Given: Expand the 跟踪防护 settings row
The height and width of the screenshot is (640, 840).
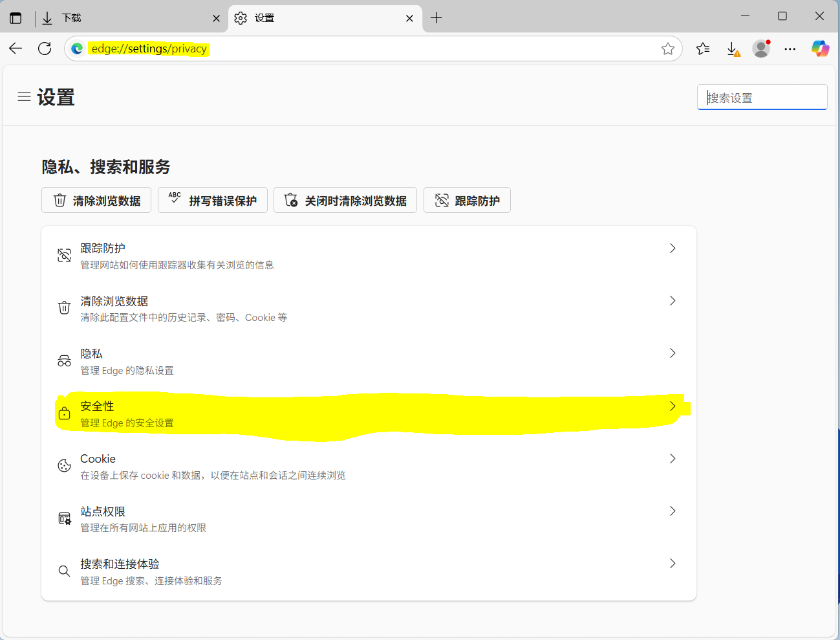Looking at the screenshot, I should tap(369, 256).
